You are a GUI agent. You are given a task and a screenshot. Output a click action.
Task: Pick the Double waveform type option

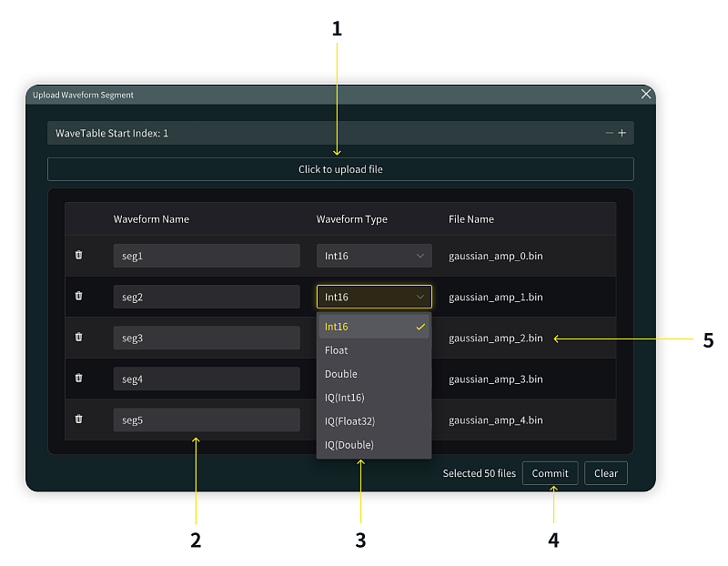[373, 374]
